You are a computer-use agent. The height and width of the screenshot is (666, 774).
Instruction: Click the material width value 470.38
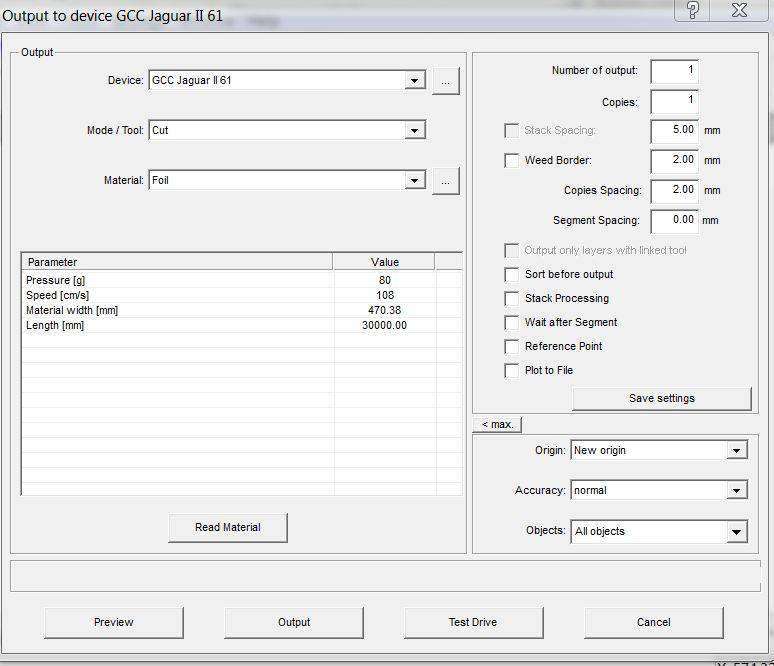pyautogui.click(x=385, y=310)
